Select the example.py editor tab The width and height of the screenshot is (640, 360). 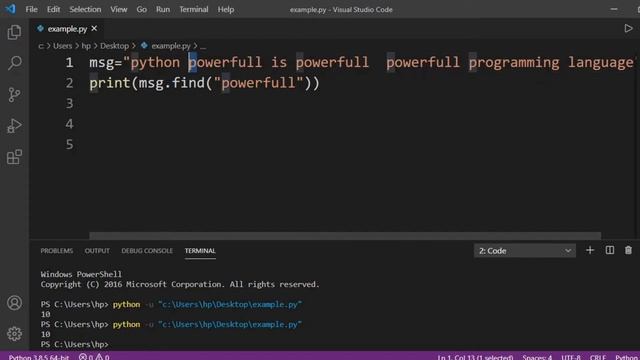pos(67,29)
